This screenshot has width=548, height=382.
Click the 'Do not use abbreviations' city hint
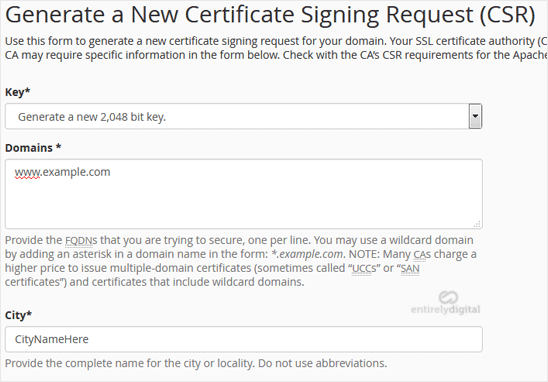[x=322, y=363]
